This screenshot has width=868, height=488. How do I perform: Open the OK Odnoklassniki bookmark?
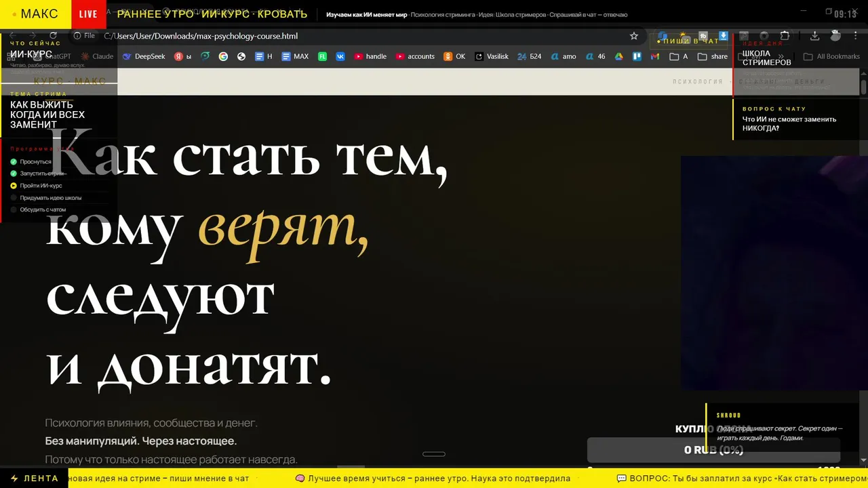tap(454, 56)
